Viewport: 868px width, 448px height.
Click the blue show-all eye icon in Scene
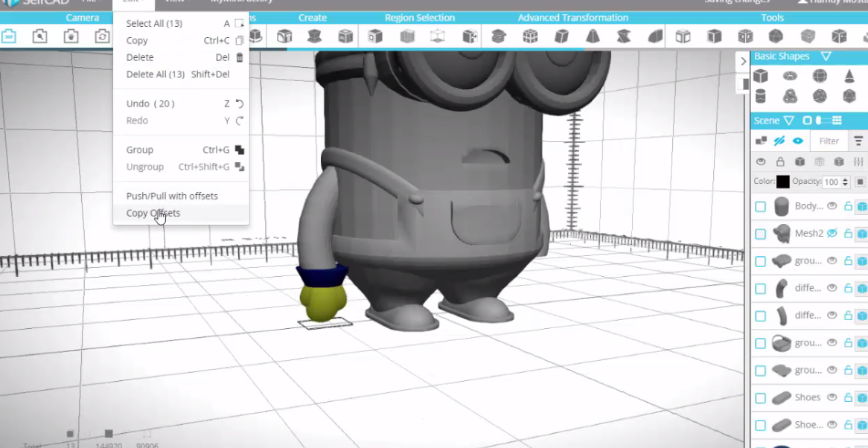798,141
